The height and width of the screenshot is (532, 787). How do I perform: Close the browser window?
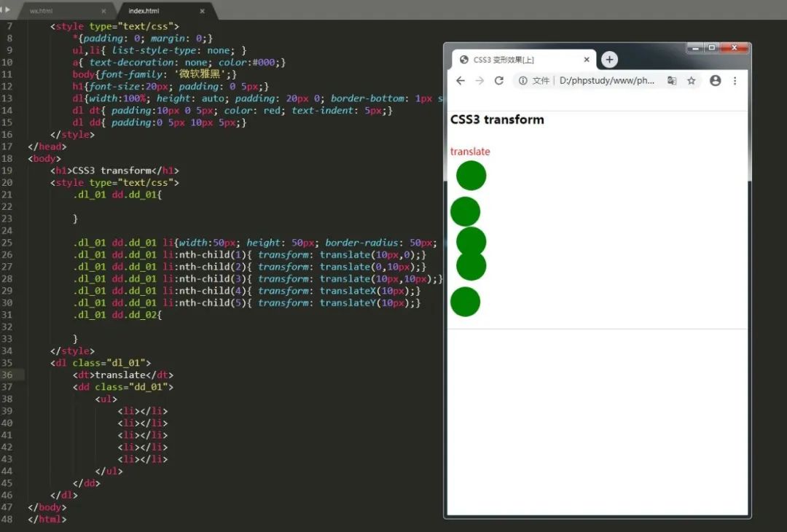pos(734,47)
